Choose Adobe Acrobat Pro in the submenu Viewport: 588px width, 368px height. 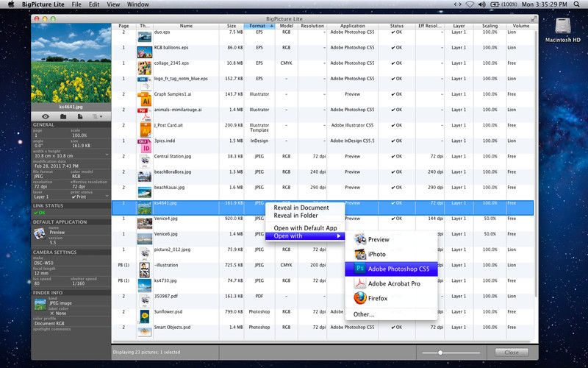[391, 283]
